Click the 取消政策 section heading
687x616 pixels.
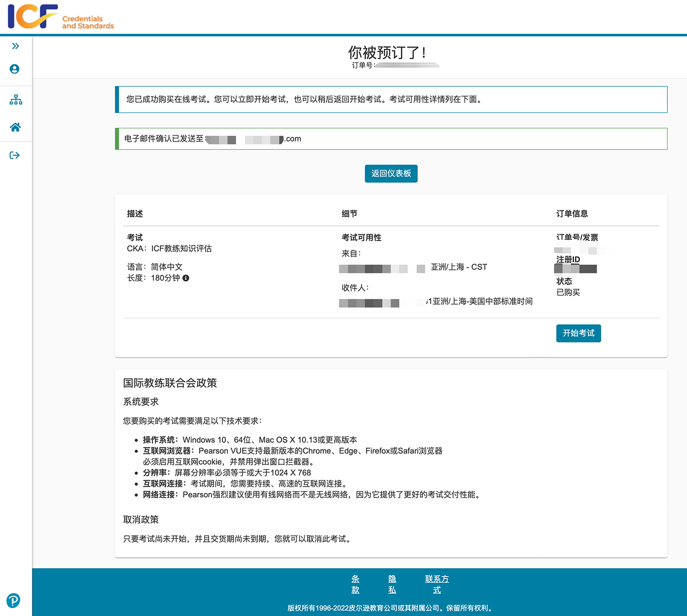pyautogui.click(x=141, y=519)
